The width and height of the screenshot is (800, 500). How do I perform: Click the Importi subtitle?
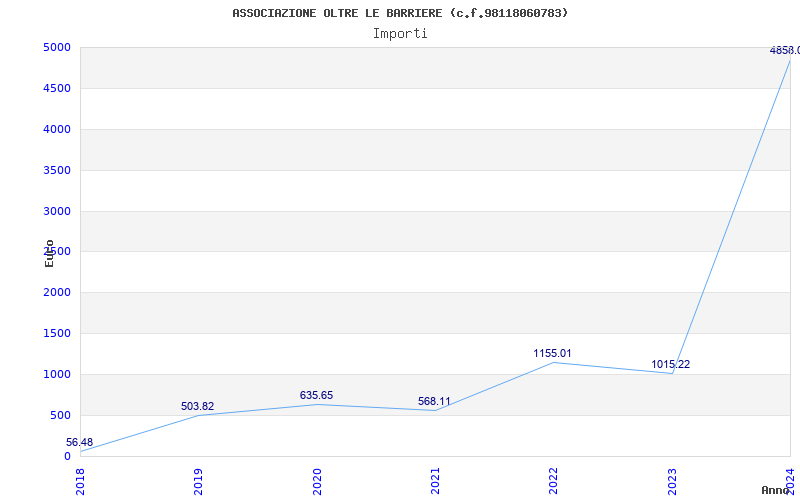(400, 34)
